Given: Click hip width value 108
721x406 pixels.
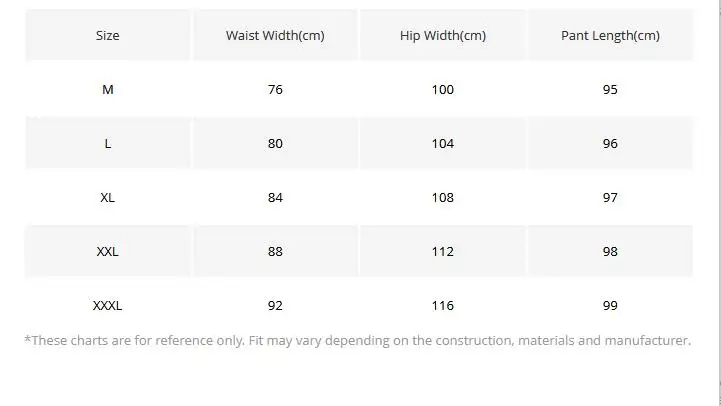Looking at the screenshot, I should pos(443,197).
